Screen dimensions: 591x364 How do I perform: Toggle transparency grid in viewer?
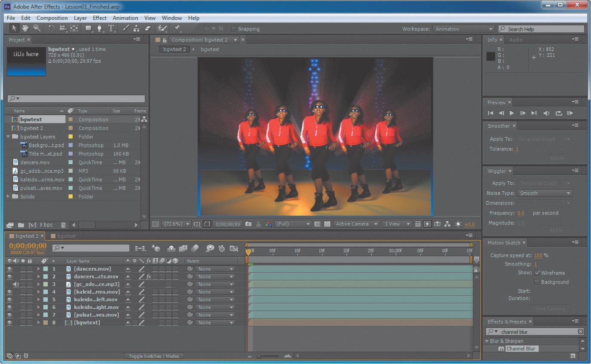pyautogui.click(x=327, y=224)
